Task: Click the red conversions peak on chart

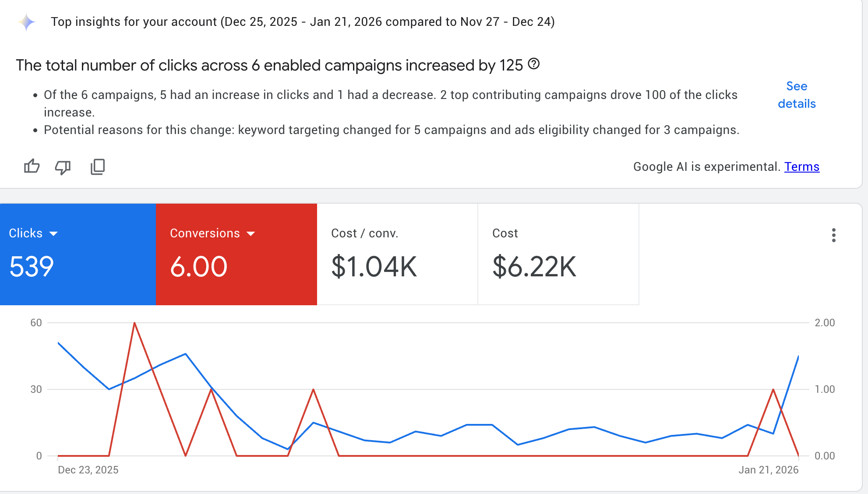Action: coord(134,324)
